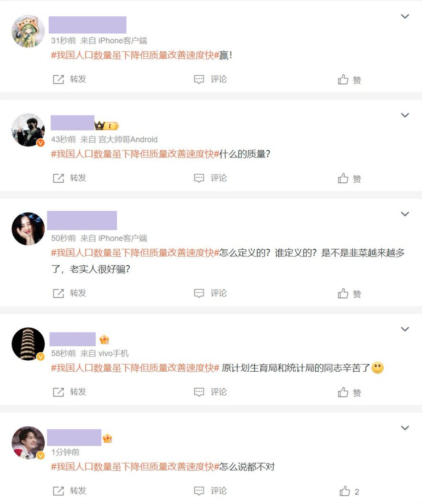Screen dimensions: 422x504
Task: Open the green-haired anime avatar profile
Action: pos(28,31)
